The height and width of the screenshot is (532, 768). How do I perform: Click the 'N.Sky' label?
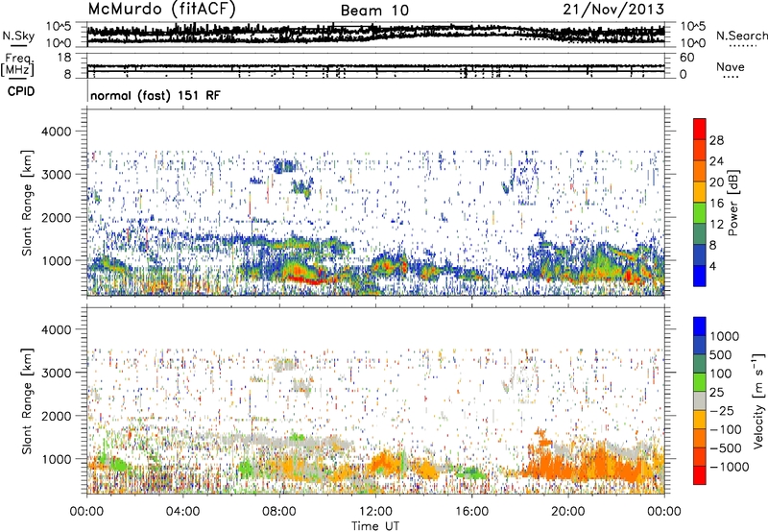pos(18,36)
